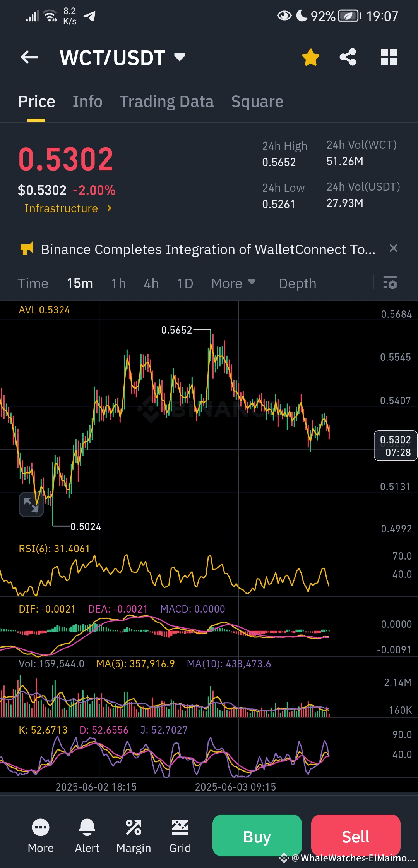
Task: Toggle the favorite star for WCT/USDT
Action: point(310,57)
